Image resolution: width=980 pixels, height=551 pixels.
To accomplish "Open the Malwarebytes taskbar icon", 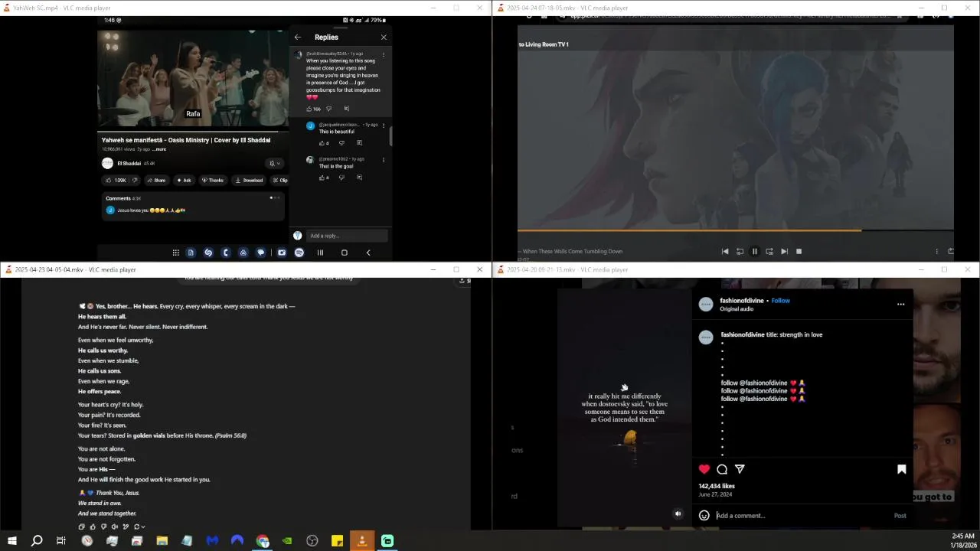I will click(x=212, y=541).
